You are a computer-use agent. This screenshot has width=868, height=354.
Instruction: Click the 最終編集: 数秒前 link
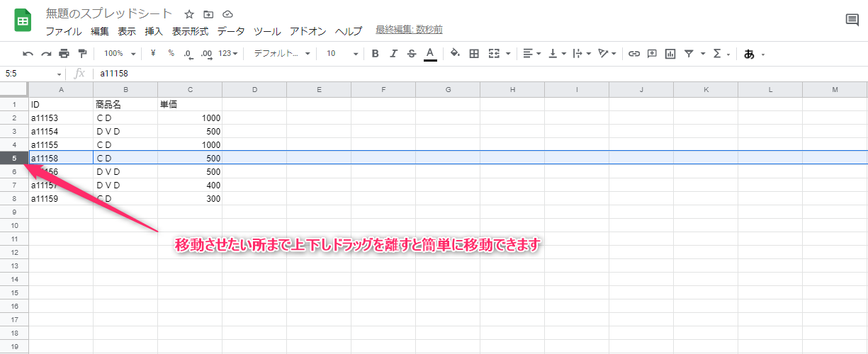pyautogui.click(x=410, y=30)
